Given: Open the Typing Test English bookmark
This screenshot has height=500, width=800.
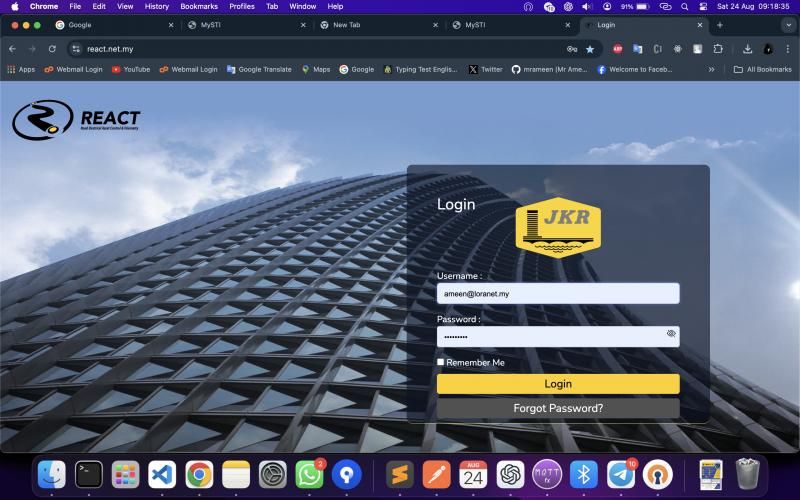Looking at the screenshot, I should 420,69.
